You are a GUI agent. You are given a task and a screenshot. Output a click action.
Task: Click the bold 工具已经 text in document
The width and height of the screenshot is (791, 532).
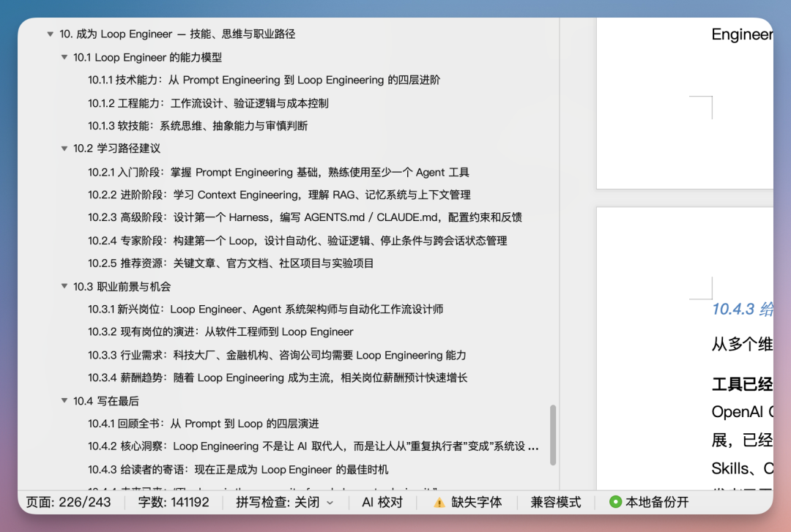point(742,385)
